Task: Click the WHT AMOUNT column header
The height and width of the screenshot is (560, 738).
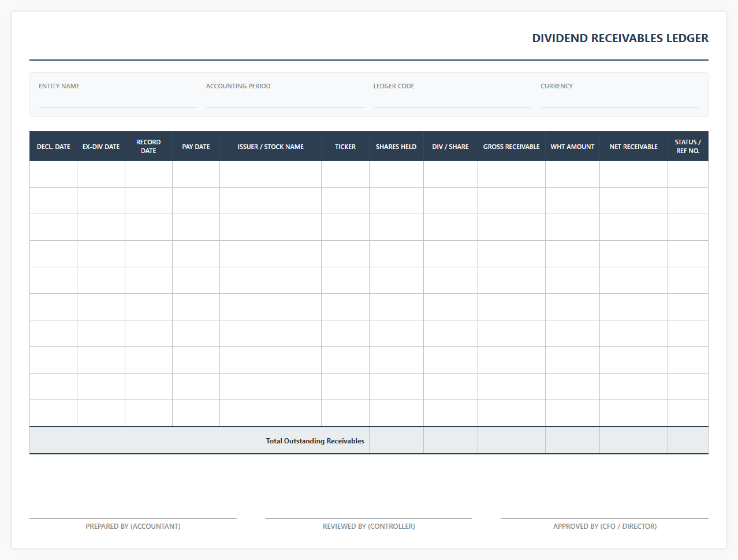Action: [x=572, y=147]
